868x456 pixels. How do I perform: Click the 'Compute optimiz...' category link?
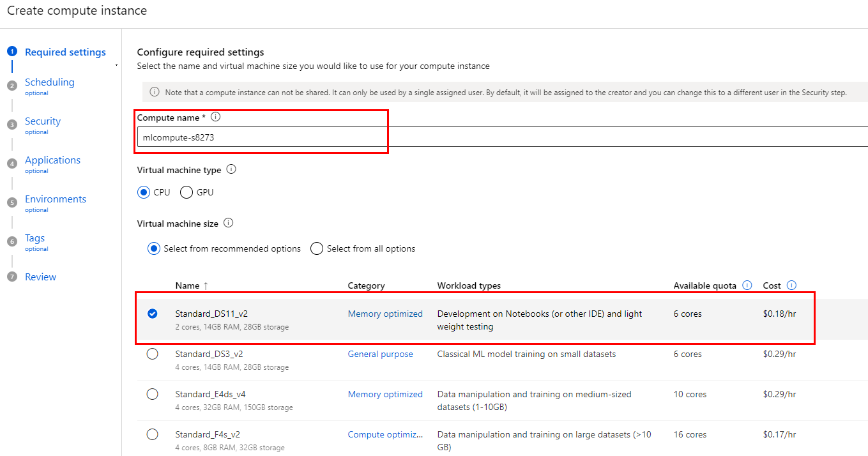click(385, 434)
